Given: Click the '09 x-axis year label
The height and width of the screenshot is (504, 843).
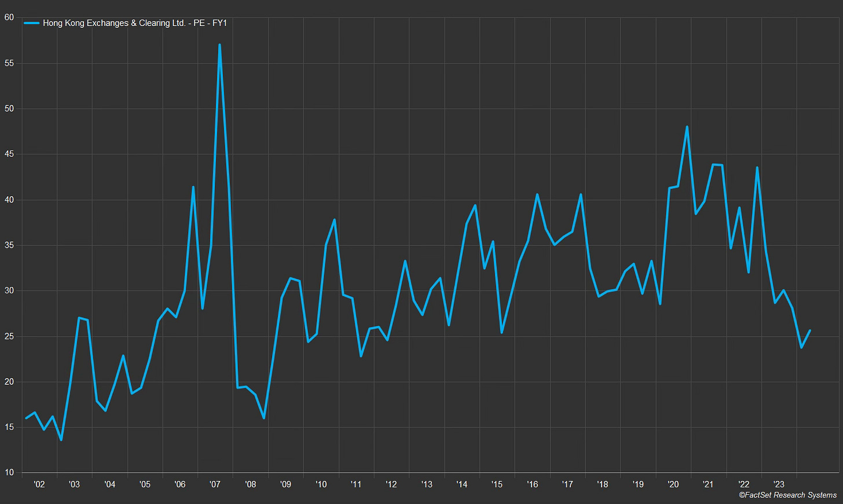Looking at the screenshot, I should [285, 484].
